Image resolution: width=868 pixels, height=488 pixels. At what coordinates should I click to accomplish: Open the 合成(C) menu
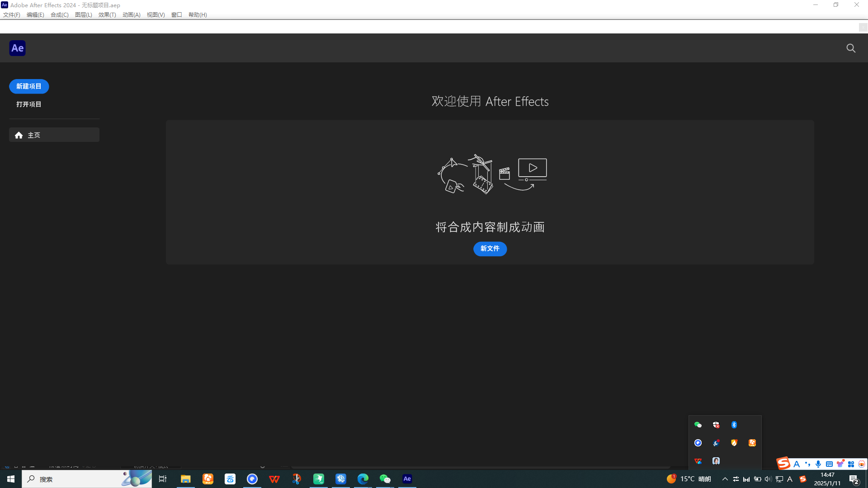click(59, 14)
